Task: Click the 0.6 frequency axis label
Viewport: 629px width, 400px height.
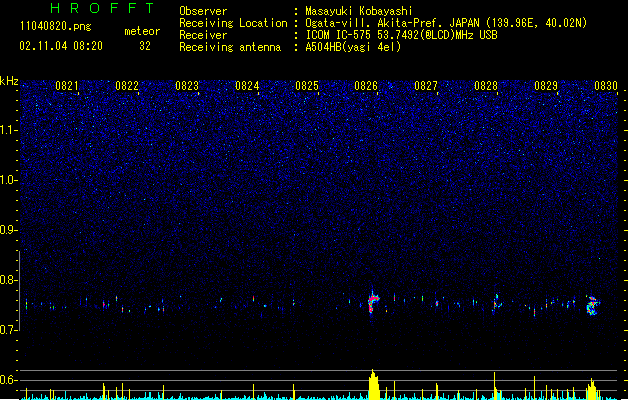Action: (x=8, y=380)
